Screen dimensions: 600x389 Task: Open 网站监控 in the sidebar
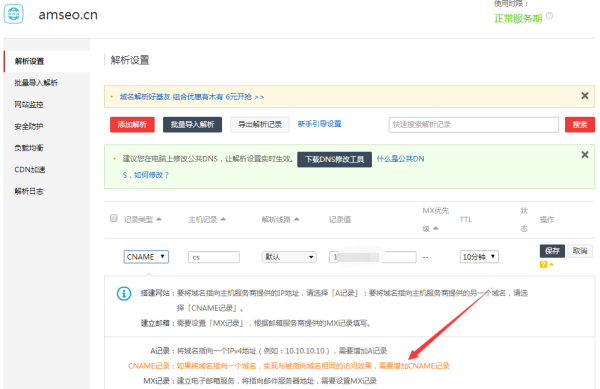click(x=29, y=104)
